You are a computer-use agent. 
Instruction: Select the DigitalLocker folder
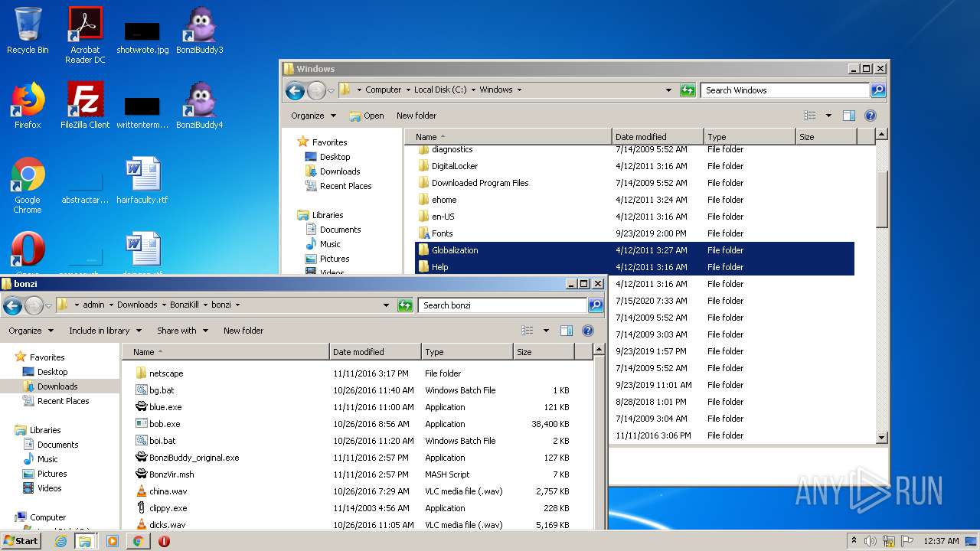[455, 166]
